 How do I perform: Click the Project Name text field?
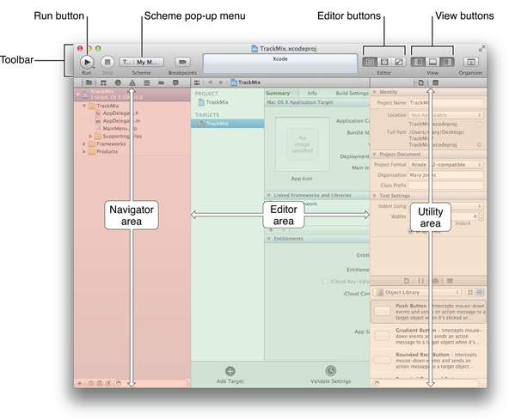click(x=445, y=103)
